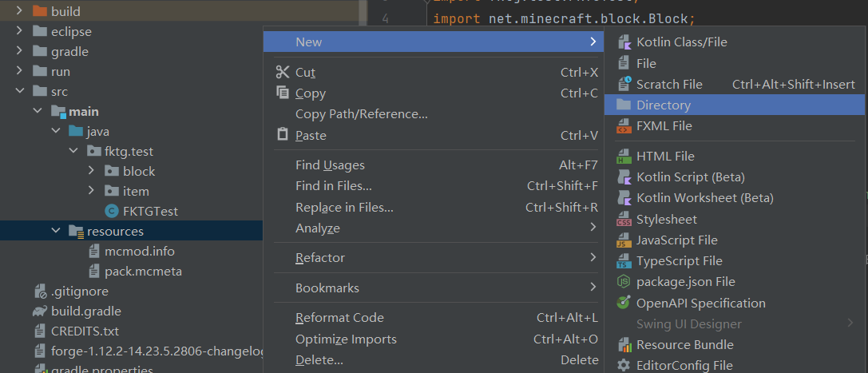Click the FXML File icon
Viewport: 868px width, 373px height.
[624, 126]
